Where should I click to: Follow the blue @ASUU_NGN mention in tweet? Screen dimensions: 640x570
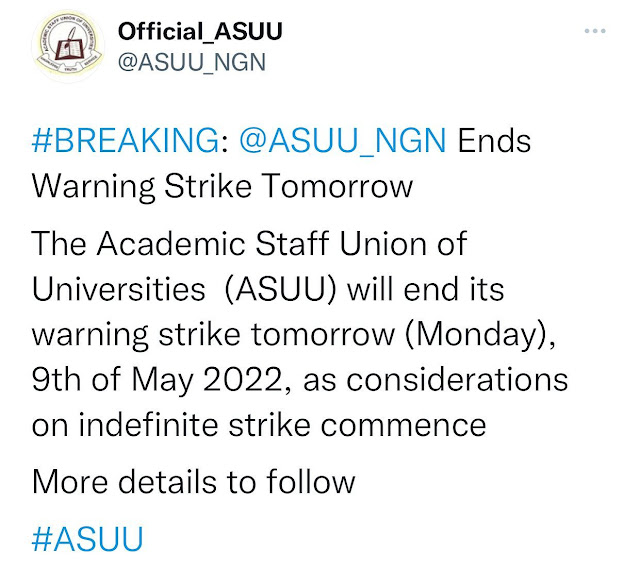pos(342,141)
